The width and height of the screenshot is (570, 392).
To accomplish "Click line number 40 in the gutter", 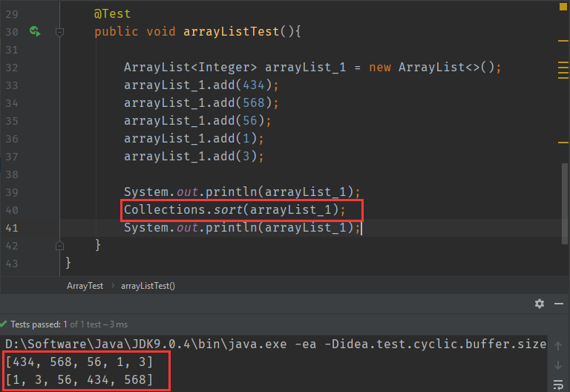I will tap(12, 210).
